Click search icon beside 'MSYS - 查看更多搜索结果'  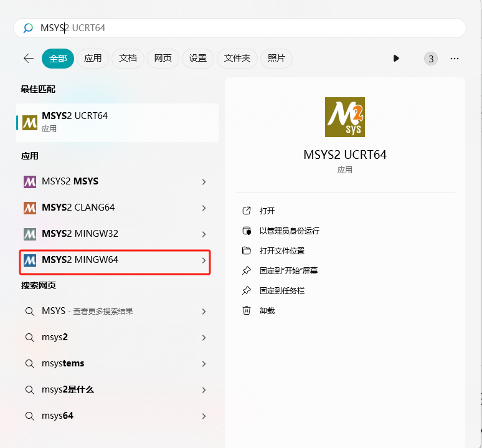coord(29,312)
